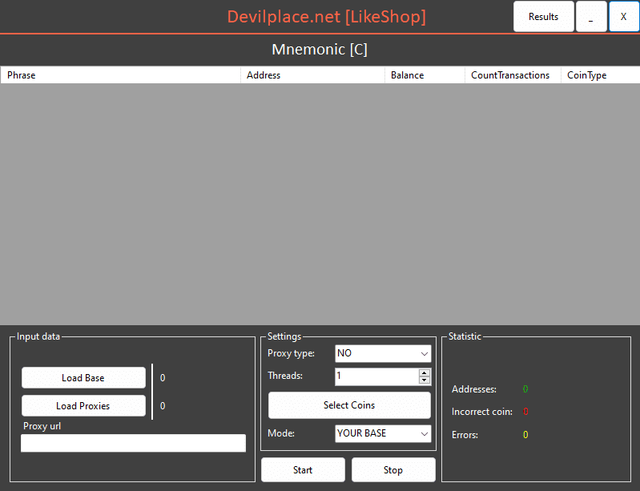Viewport: 640px width, 491px height.
Task: Sort by the Phrase column header
Action: (x=120, y=75)
